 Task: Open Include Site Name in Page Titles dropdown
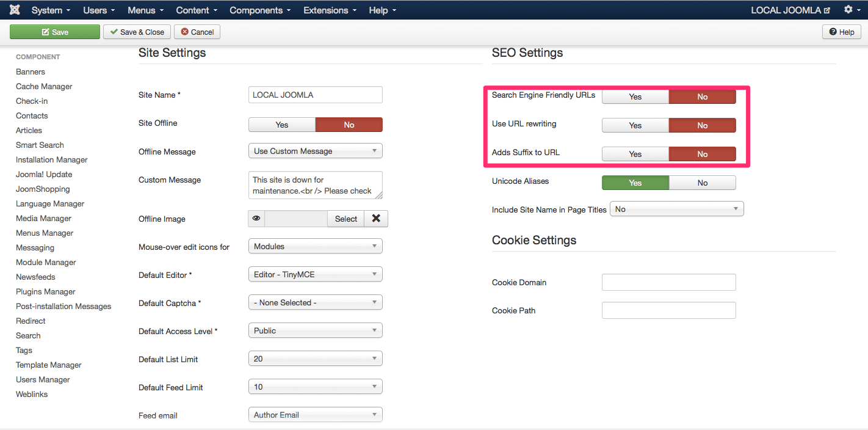coord(676,209)
